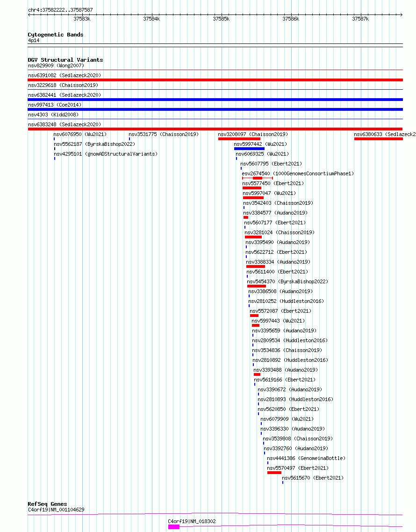
Task: Click the nsv3281024 (Chaisson2019) red bar
Action: [253, 237]
